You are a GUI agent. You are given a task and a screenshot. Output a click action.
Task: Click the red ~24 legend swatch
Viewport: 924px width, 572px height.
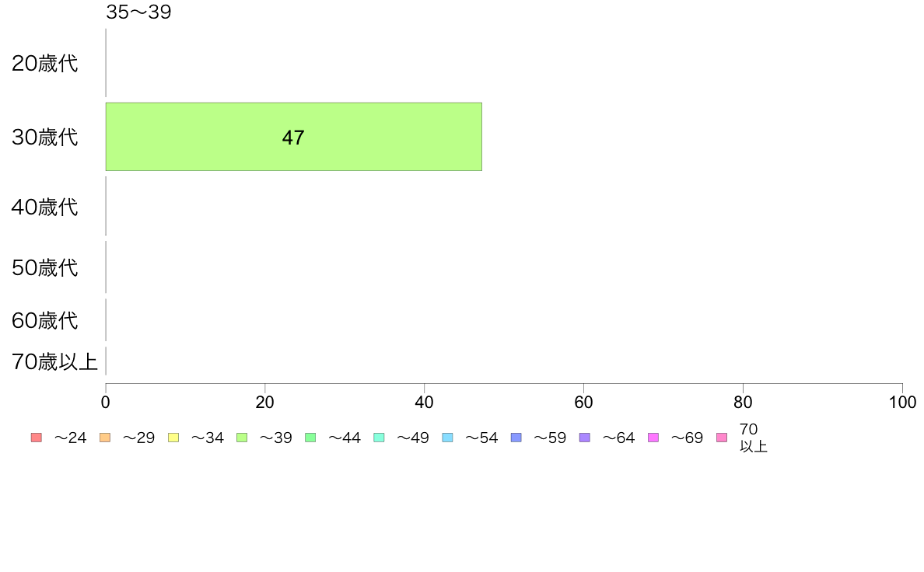[37, 438]
